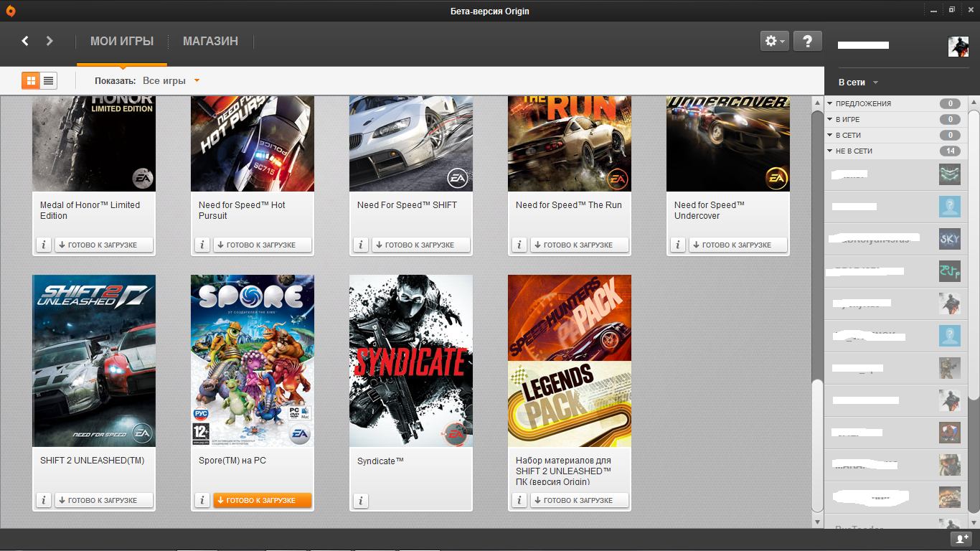Download Medal of Honor Limited Edition

pos(104,245)
